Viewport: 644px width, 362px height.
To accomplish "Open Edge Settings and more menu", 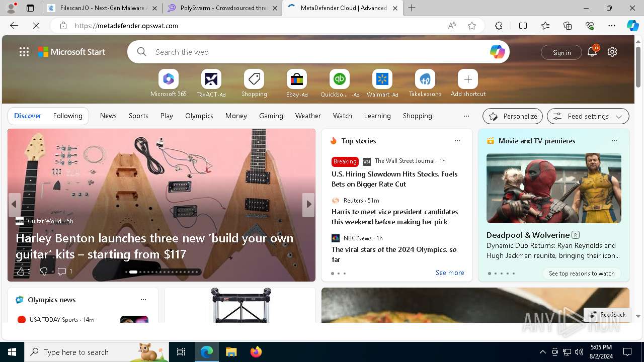I will click(x=612, y=26).
